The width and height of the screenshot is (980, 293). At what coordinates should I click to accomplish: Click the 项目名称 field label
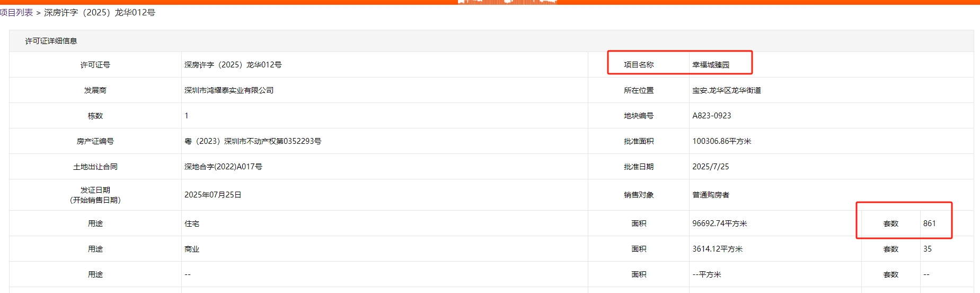click(x=639, y=65)
